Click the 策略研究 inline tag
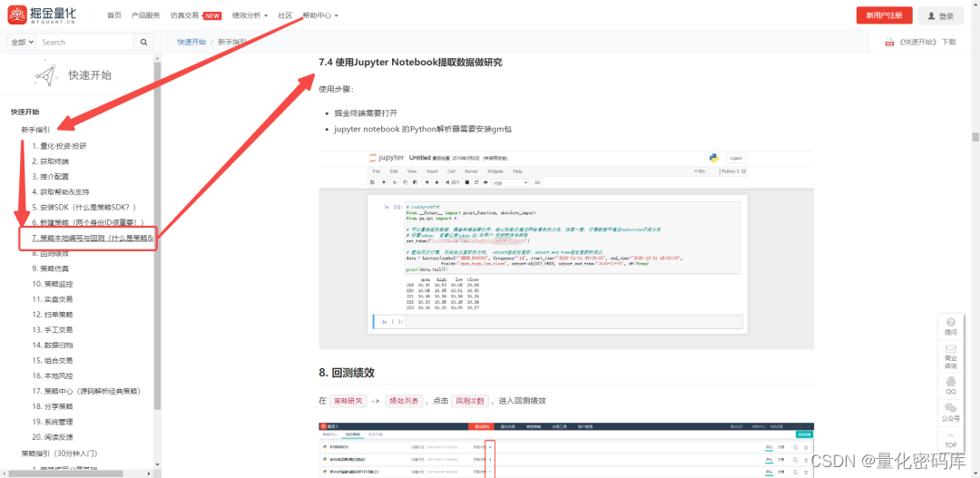The height and width of the screenshot is (478, 980). pyautogui.click(x=348, y=401)
